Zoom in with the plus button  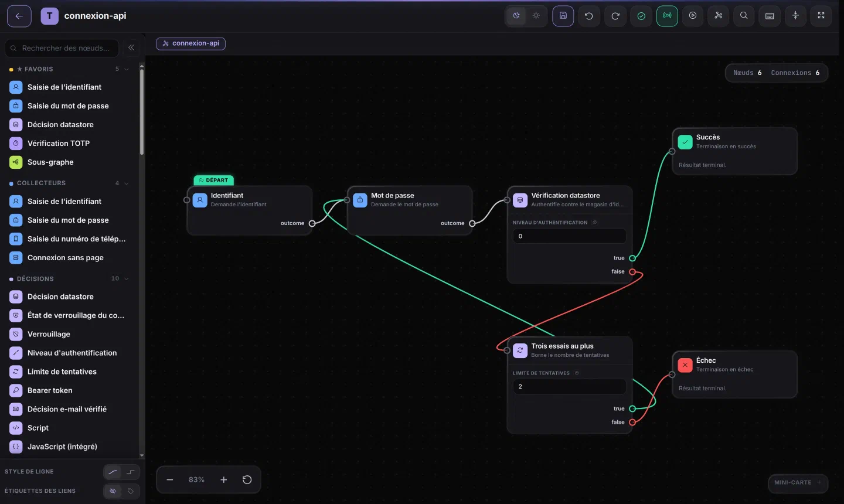click(x=223, y=479)
